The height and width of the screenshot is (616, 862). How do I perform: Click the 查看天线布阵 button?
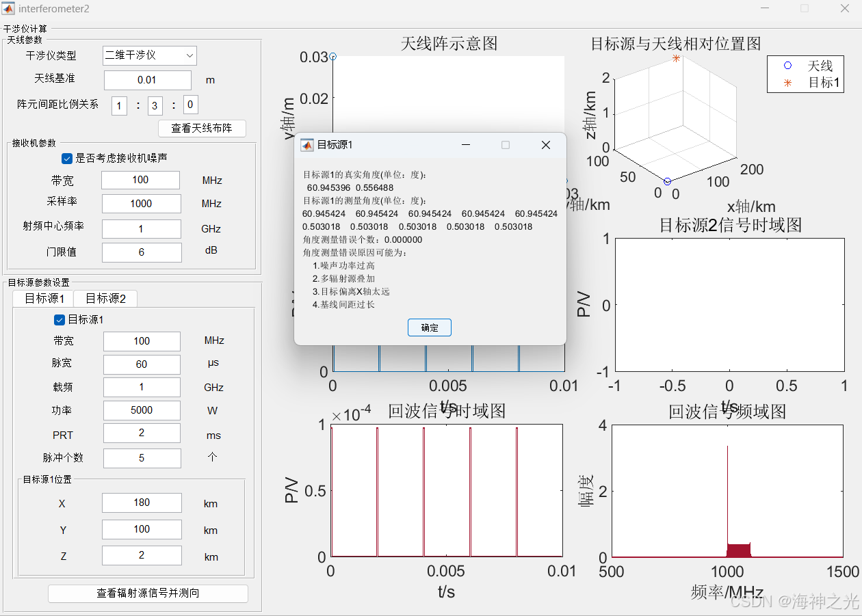(x=202, y=128)
